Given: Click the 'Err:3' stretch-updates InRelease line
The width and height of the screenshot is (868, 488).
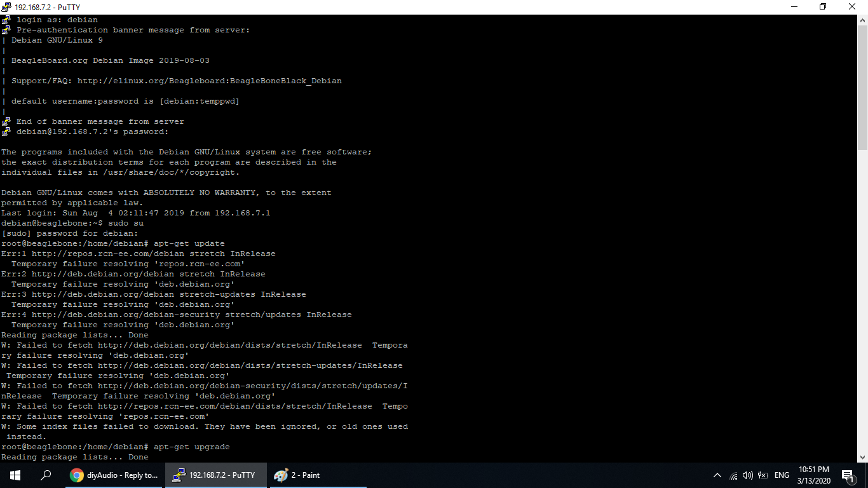Looking at the screenshot, I should [x=154, y=294].
